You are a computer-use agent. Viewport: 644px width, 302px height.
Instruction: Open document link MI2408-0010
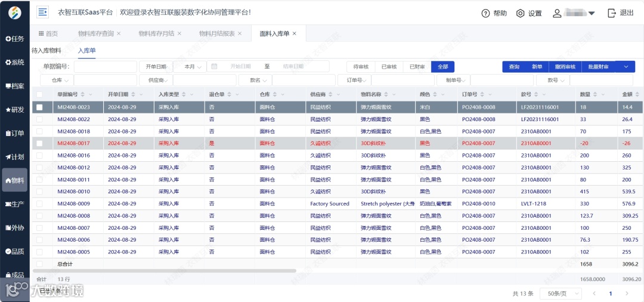73,192
